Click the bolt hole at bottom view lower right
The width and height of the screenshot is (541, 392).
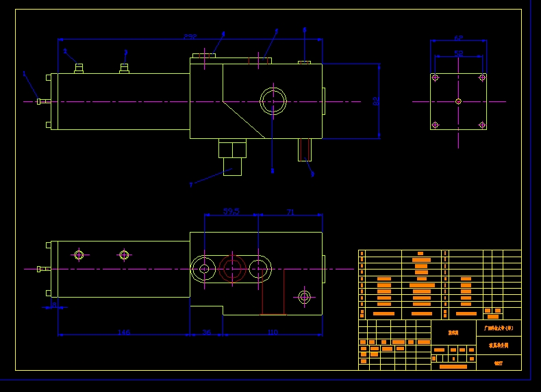coord(304,296)
